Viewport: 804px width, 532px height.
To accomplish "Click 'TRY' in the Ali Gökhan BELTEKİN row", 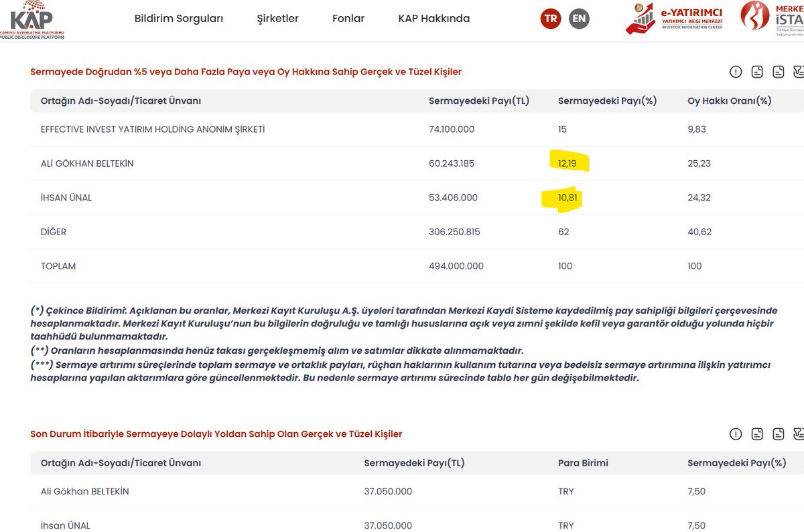I will tap(566, 491).
